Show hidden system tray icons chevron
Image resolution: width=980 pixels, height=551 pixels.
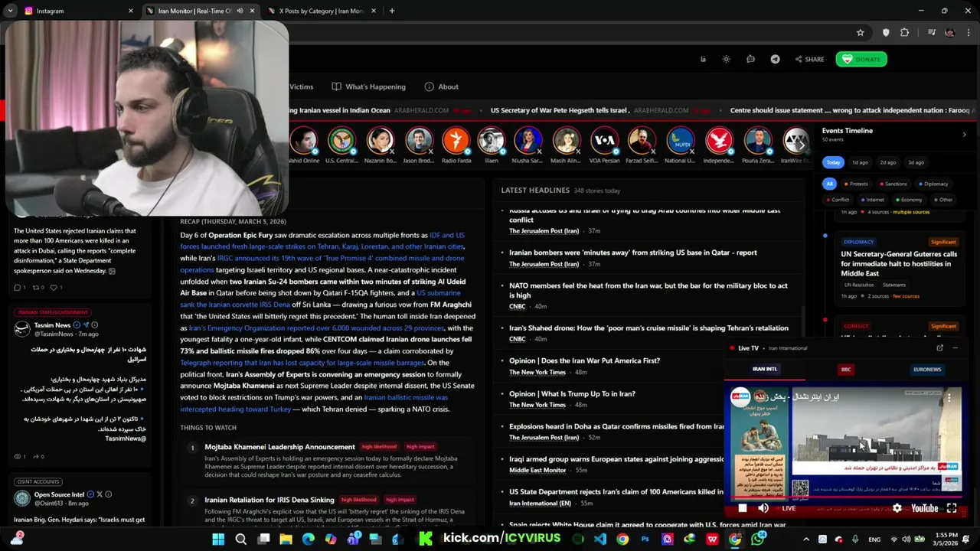(x=805, y=539)
